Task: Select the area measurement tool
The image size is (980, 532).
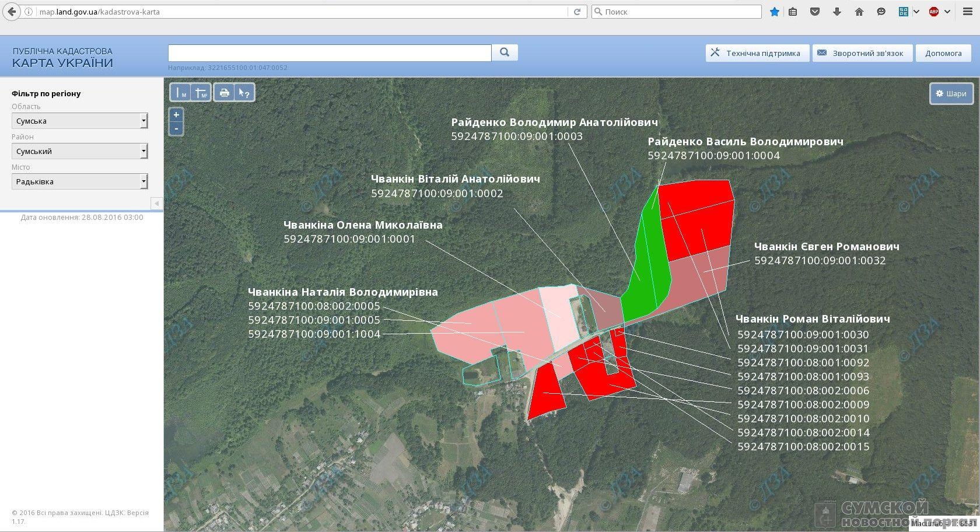Action: (x=201, y=93)
